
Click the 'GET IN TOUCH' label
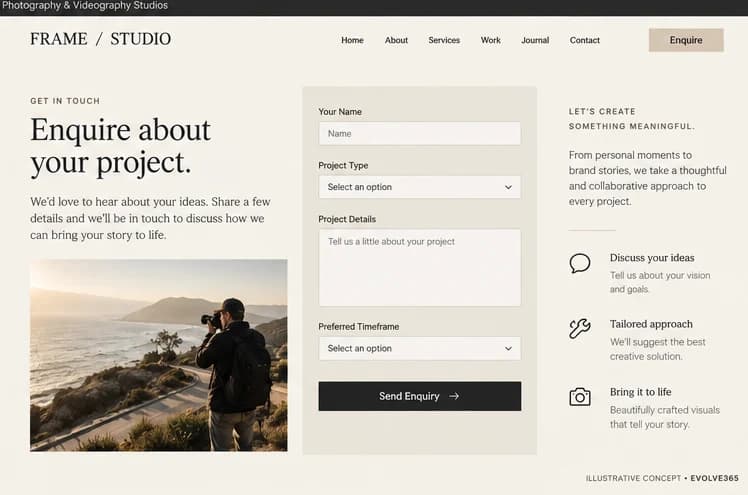click(x=65, y=101)
